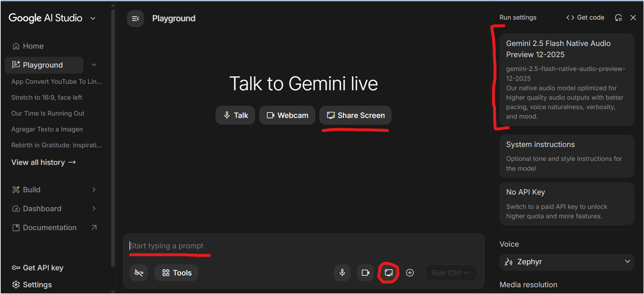Select Playground in sidebar
644x294 pixels.
click(44, 65)
